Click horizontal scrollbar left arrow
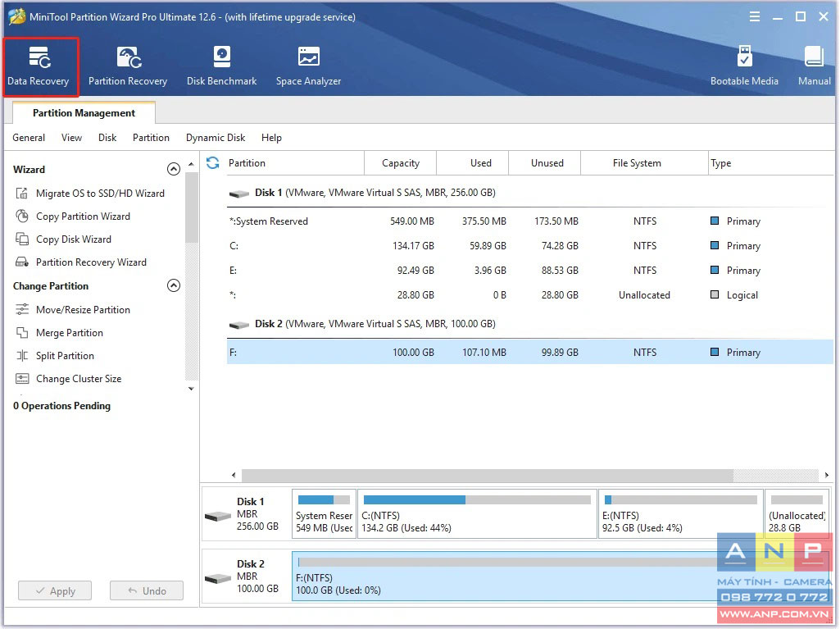This screenshot has height=629, width=840. tap(234, 475)
